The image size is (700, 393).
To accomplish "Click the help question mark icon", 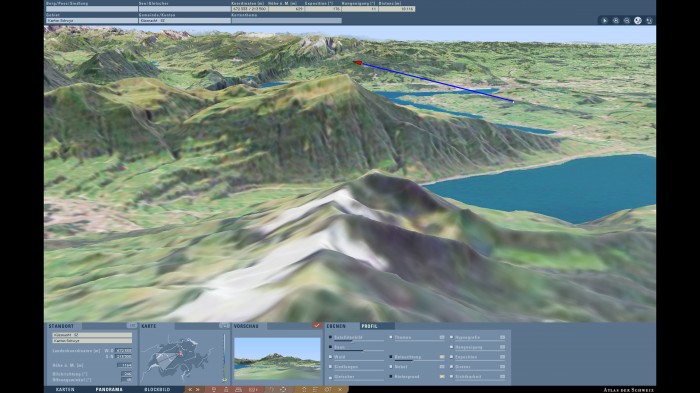I will 272,389.
